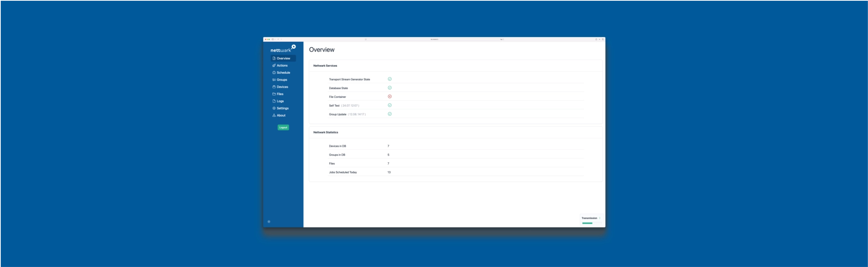Click the Transport Stream Generator State check icon
Viewport: 868px width, 267px height.
tap(389, 79)
